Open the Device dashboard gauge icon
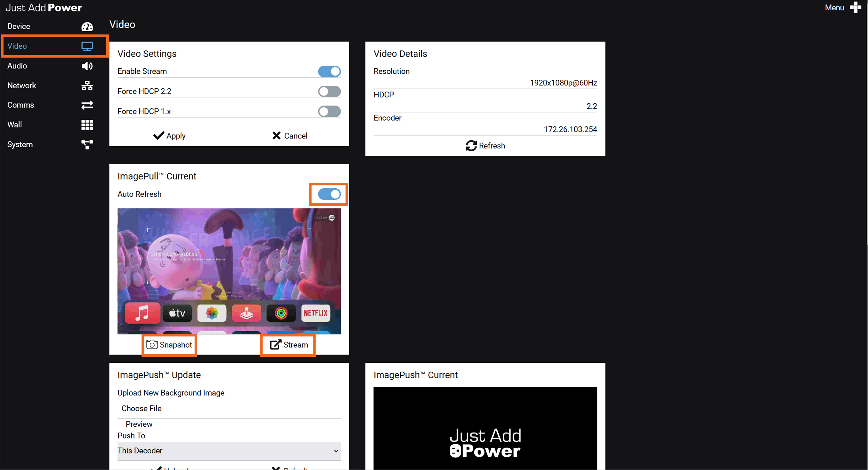 coord(87,27)
